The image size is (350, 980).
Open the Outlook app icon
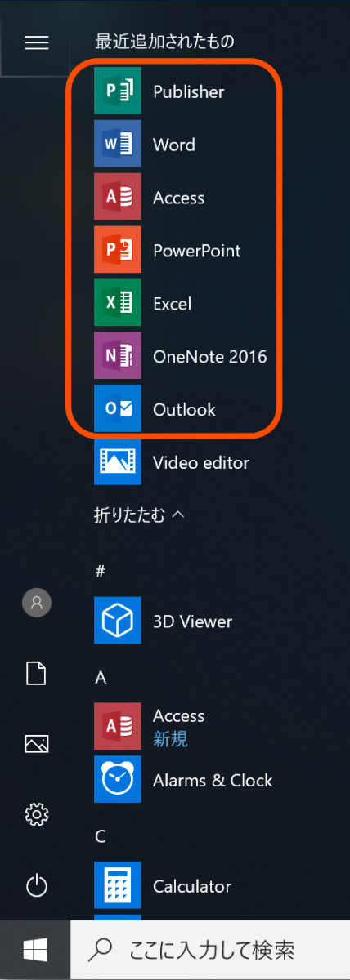click(118, 409)
